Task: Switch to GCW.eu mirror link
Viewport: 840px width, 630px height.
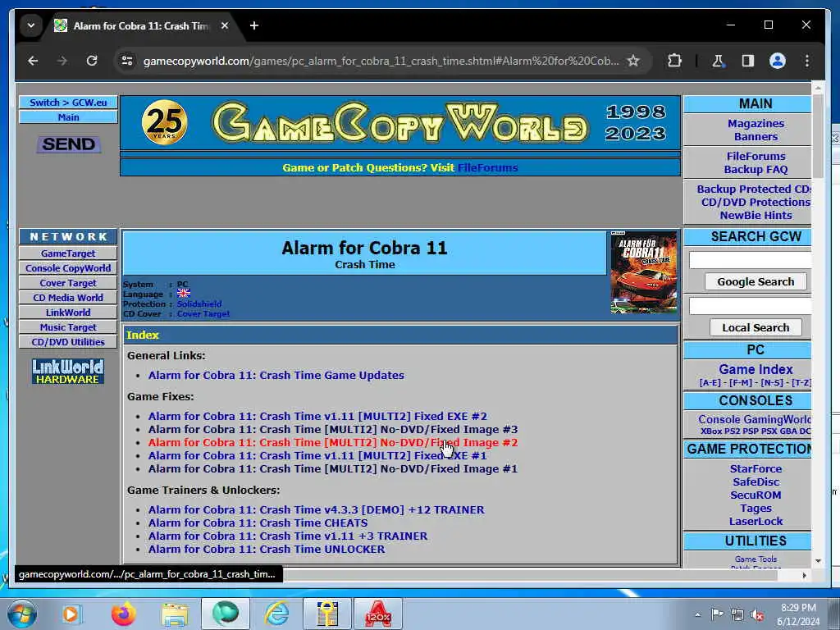Action: 68,103
